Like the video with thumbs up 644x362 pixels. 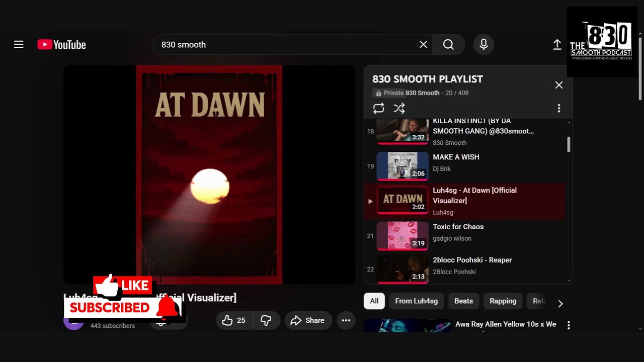(234, 320)
